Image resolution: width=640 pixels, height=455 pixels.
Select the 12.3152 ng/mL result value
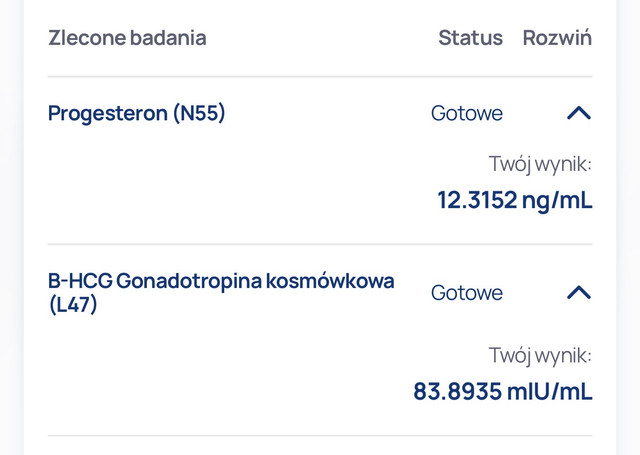515,200
